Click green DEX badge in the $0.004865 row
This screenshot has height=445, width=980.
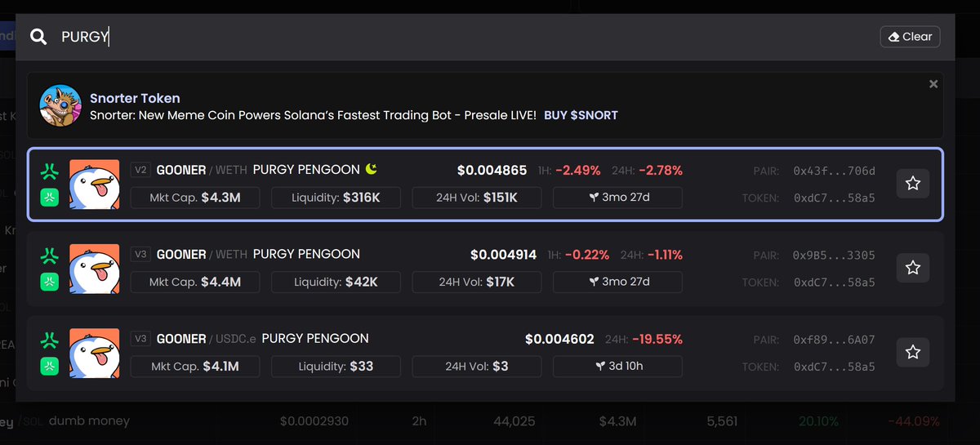coord(50,197)
